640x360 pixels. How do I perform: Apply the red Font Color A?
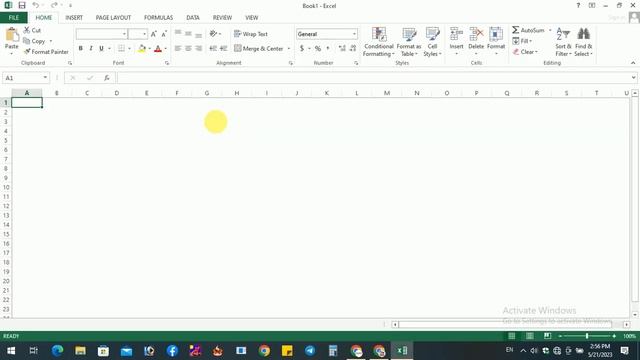click(158, 49)
